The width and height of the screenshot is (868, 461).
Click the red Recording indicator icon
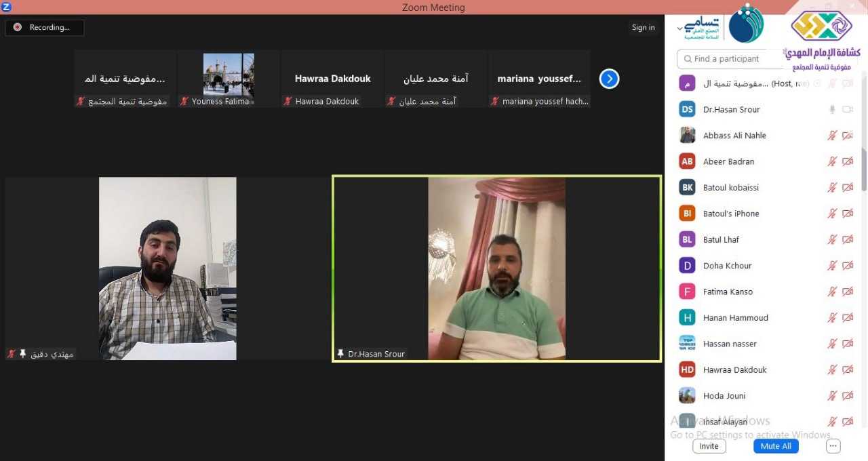(18, 28)
